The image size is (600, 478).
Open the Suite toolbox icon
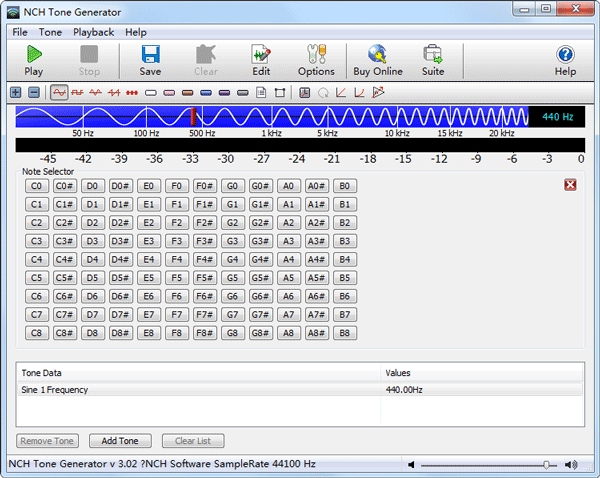pyautogui.click(x=433, y=60)
